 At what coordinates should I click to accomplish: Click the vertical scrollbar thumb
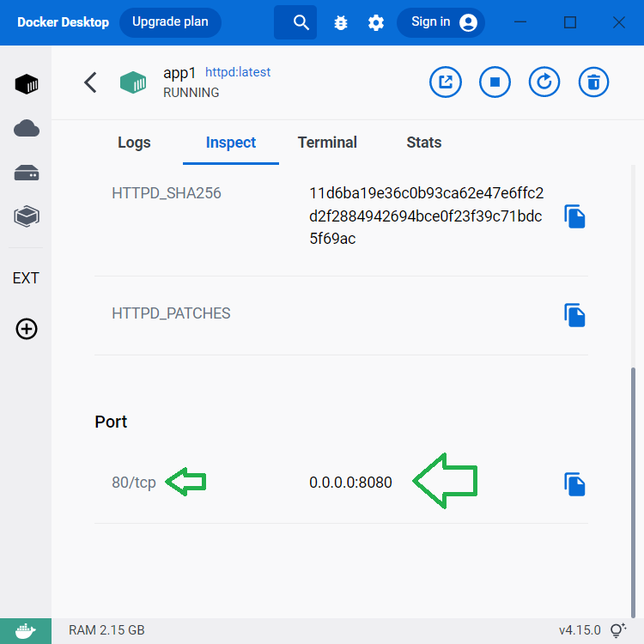[633, 492]
